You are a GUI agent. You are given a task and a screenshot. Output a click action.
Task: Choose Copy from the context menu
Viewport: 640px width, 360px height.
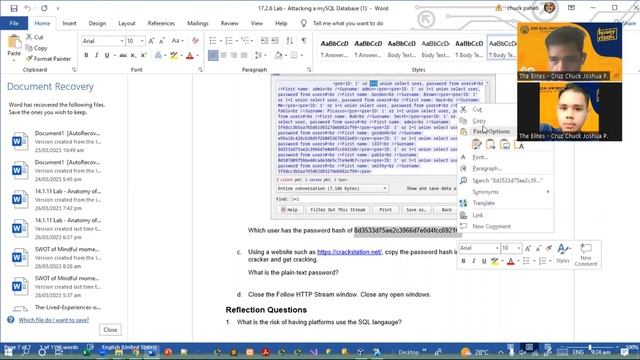(479, 121)
